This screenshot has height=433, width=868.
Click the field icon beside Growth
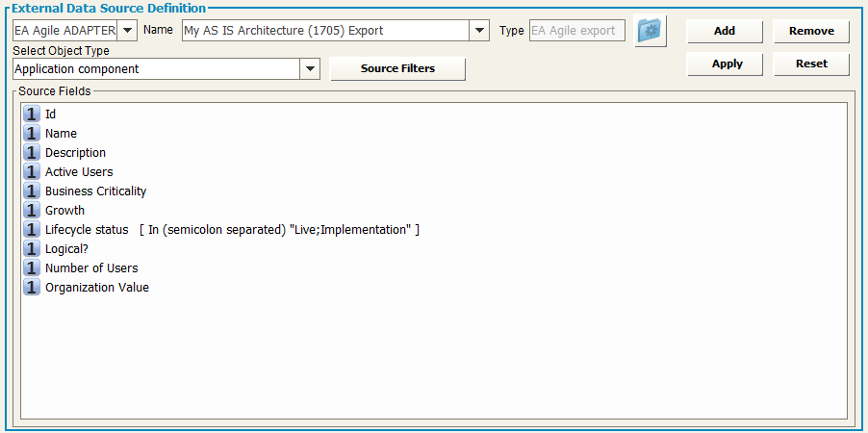32,211
